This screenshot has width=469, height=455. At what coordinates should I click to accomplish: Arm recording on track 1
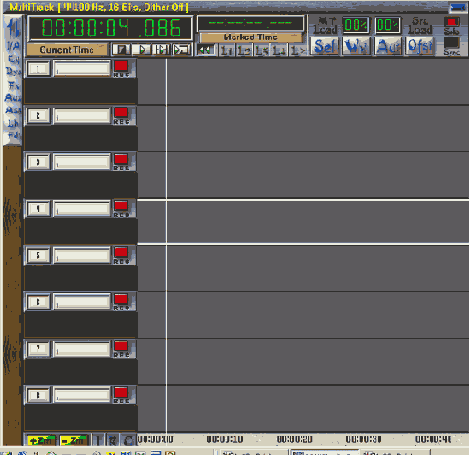point(121,66)
